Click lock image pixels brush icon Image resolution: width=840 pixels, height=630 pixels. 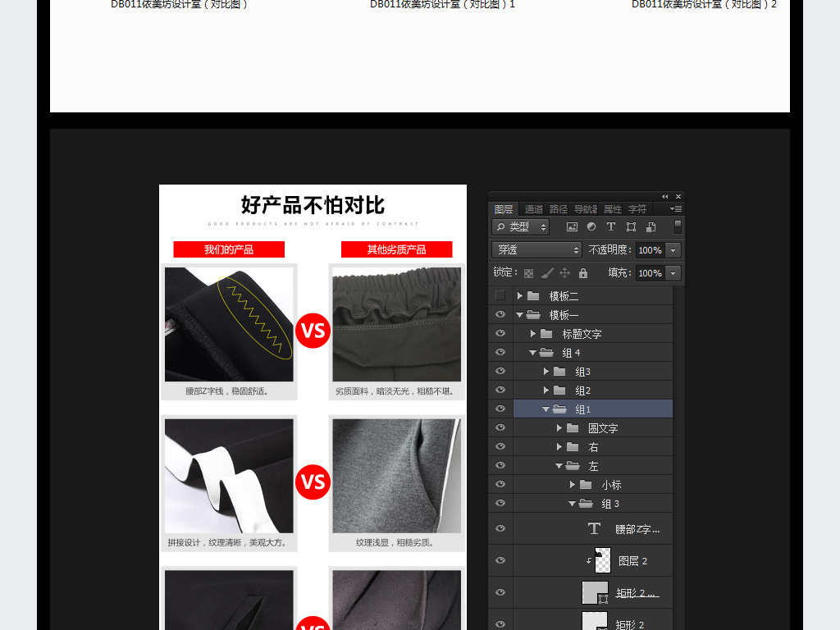tap(546, 273)
